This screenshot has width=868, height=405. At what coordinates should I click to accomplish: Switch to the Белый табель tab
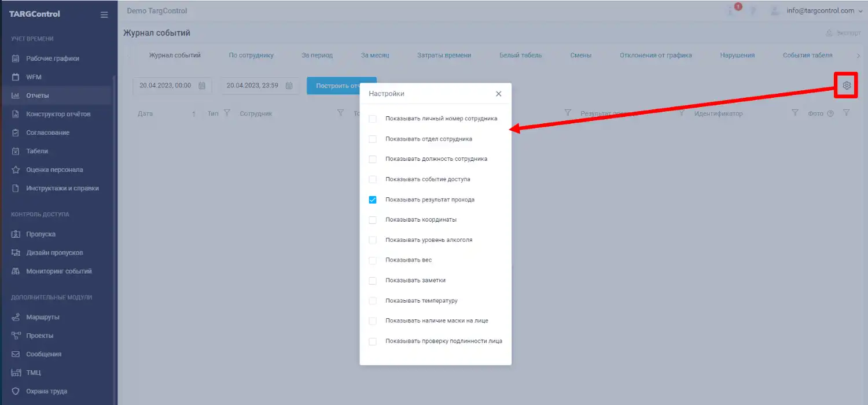coord(521,56)
